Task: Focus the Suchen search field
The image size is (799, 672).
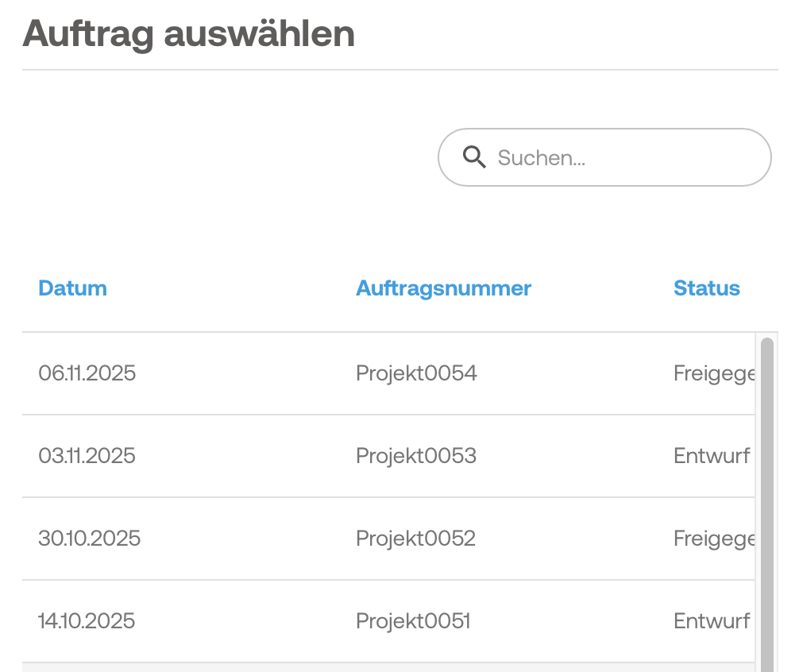Action: 620,157
